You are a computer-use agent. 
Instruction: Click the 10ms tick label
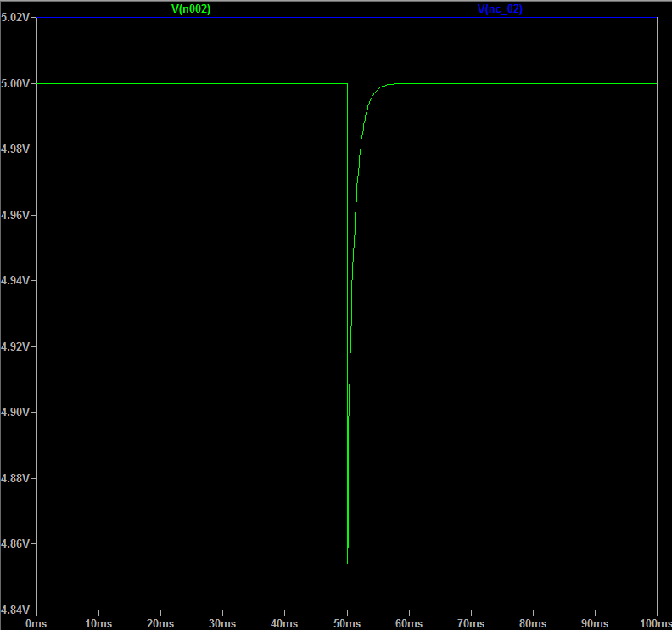(98, 622)
